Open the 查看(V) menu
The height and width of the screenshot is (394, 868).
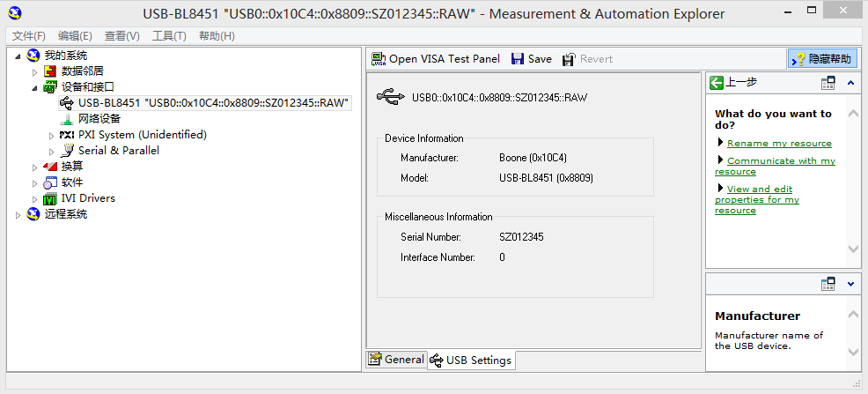121,36
